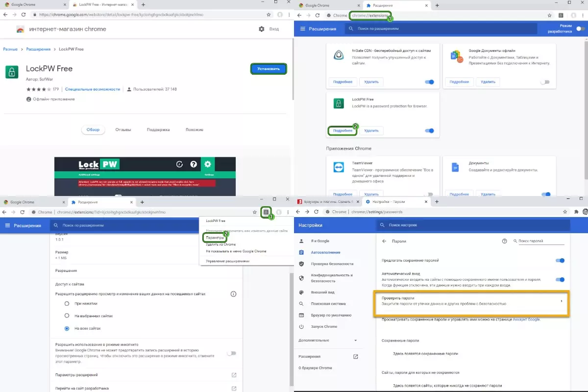Screen dimensions: 588x392
Task: Go back using the arrow beside Пароли
Action: [x=384, y=241]
